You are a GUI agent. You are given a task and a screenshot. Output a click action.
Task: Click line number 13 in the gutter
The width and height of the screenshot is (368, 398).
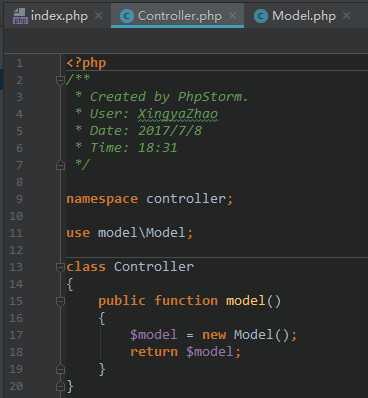pos(16,267)
